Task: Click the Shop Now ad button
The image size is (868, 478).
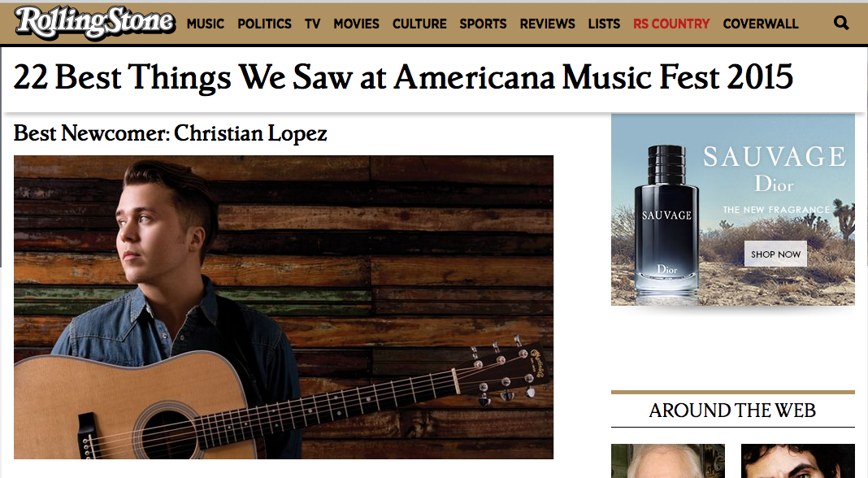Action: click(775, 254)
